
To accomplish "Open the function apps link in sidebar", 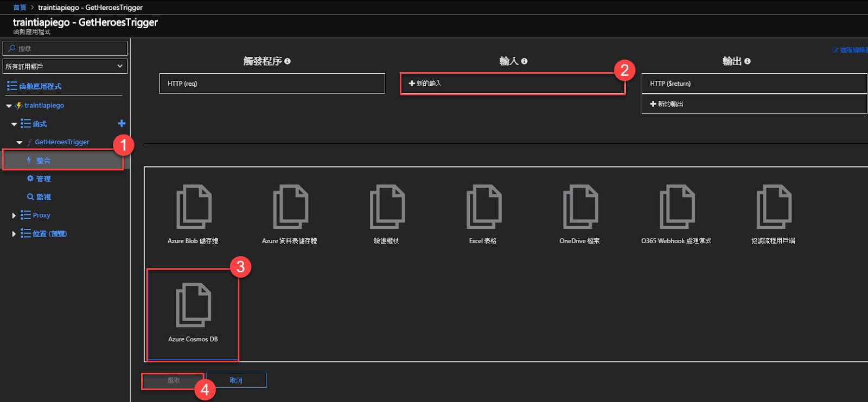I will pos(40,86).
